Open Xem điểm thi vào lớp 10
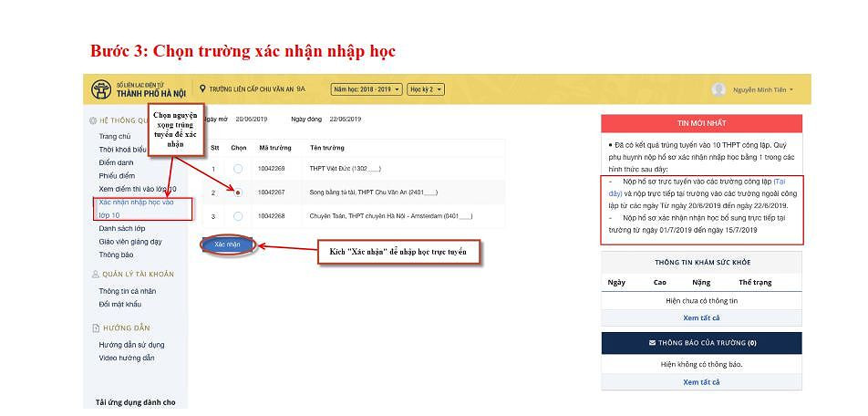Image resolution: width=868 pixels, height=416 pixels. pos(138,189)
